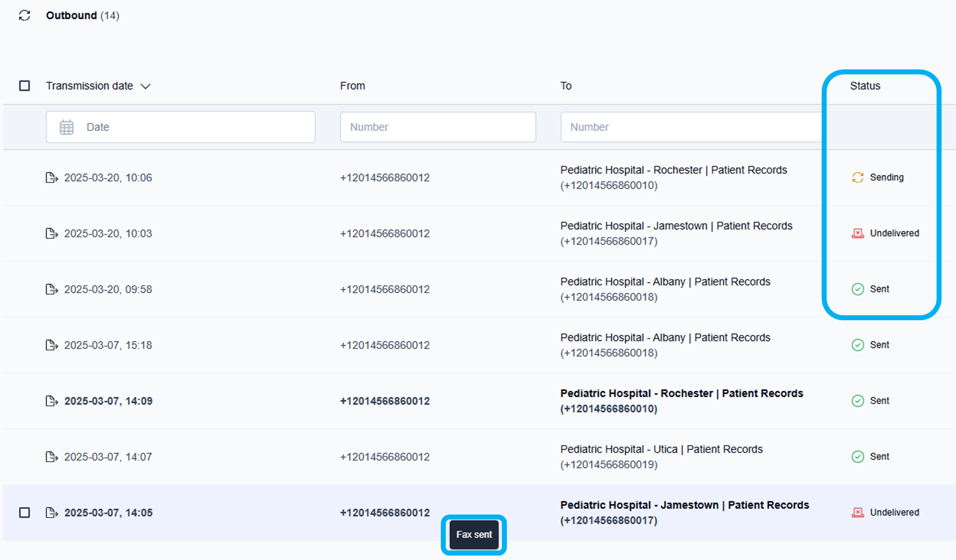Expand Transmission date sort chevron
956x560 pixels.
point(145,87)
